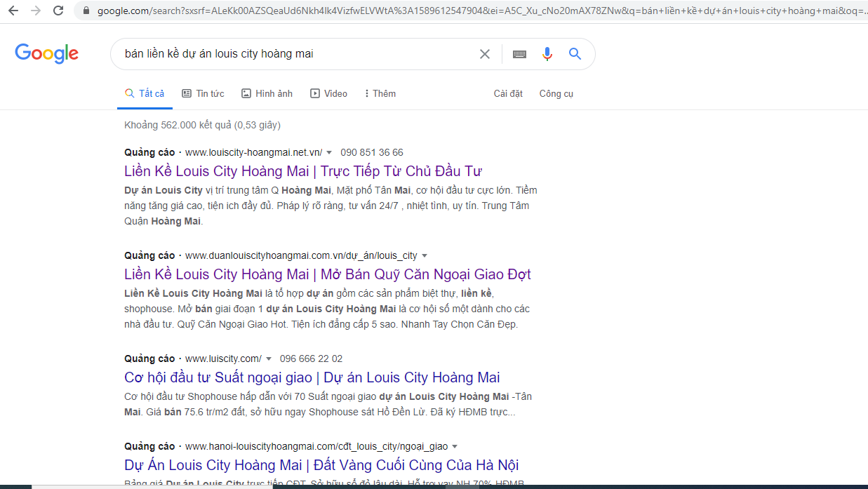This screenshot has height=489, width=868.
Task: Click the padlock site security icon
Action: coord(86,11)
